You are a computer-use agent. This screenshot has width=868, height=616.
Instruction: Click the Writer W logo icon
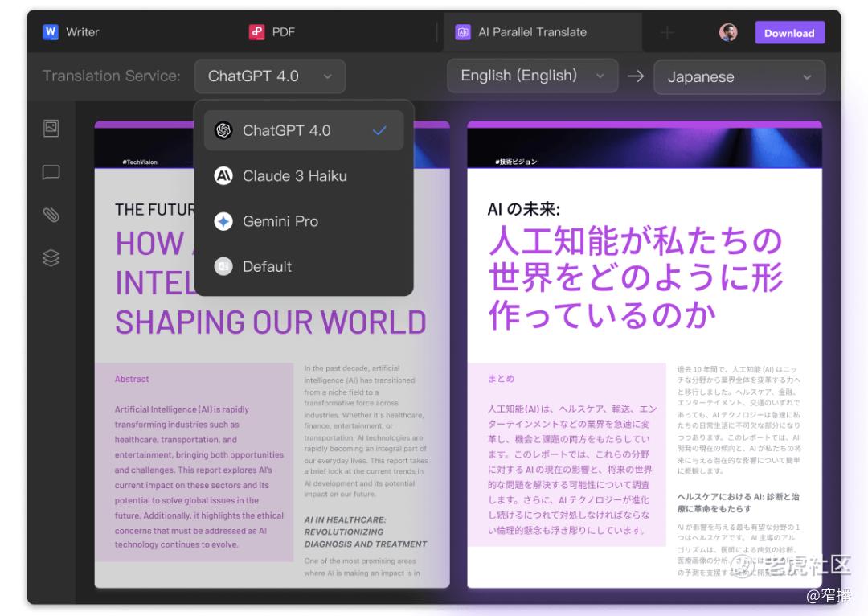point(51,31)
